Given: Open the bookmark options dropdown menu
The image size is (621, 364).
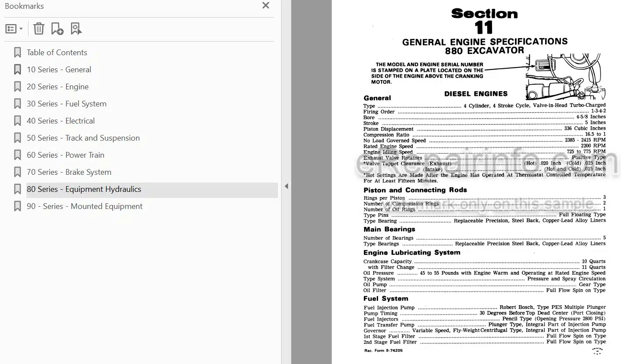Looking at the screenshot, I should [x=14, y=29].
